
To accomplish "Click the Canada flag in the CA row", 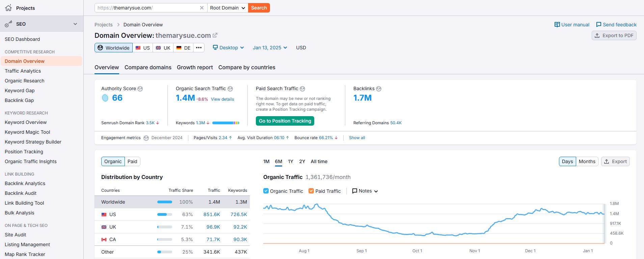I will 104,239.
